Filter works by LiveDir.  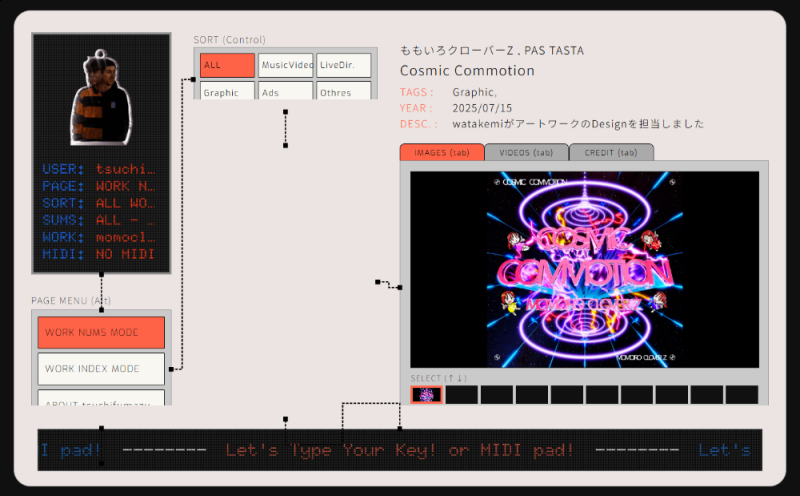(x=344, y=65)
